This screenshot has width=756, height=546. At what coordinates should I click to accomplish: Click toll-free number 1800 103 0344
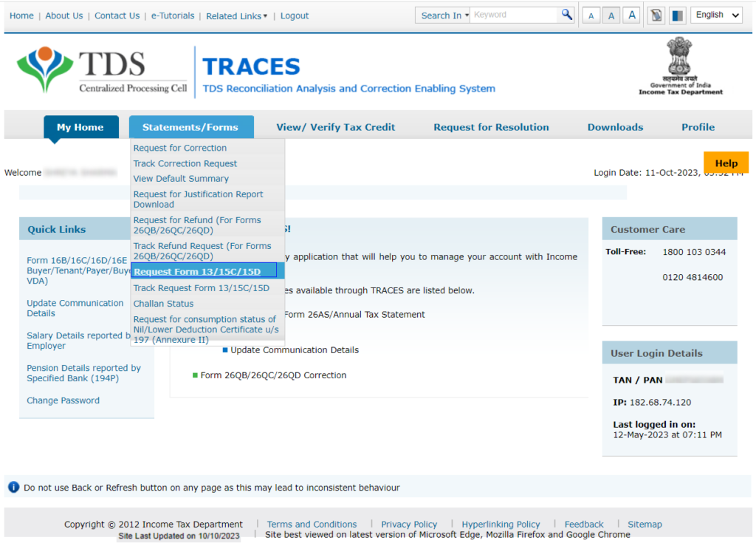tap(694, 252)
